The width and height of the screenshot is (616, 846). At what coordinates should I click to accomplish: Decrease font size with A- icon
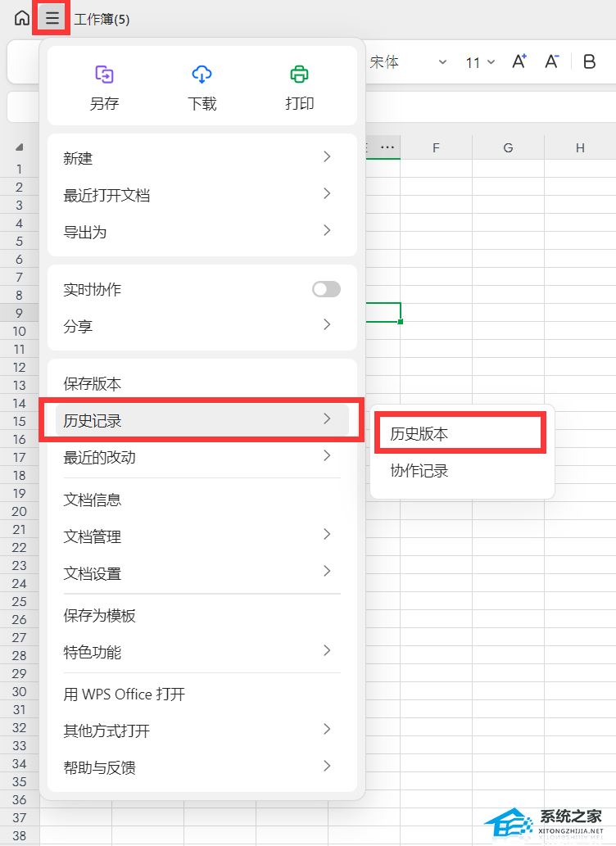552,61
